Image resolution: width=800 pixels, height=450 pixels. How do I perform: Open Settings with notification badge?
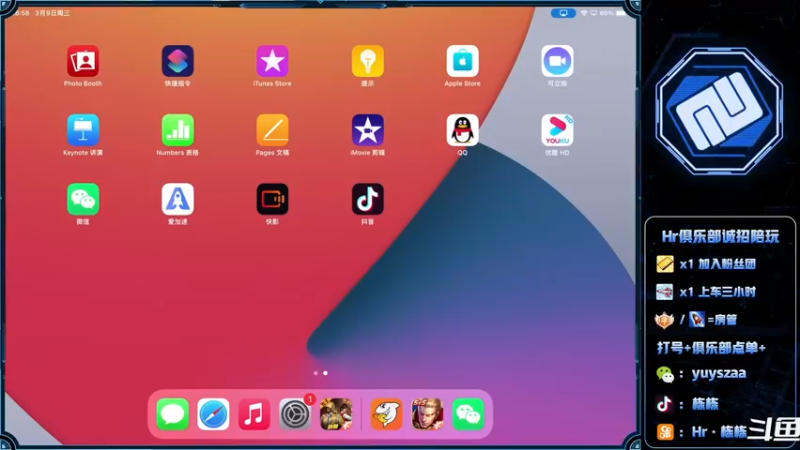pos(295,414)
